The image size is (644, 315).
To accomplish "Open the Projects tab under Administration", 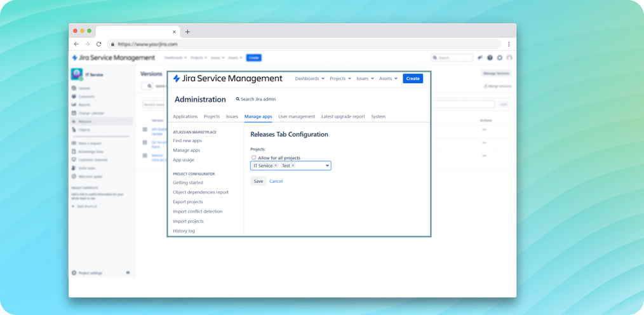I will pyautogui.click(x=212, y=117).
